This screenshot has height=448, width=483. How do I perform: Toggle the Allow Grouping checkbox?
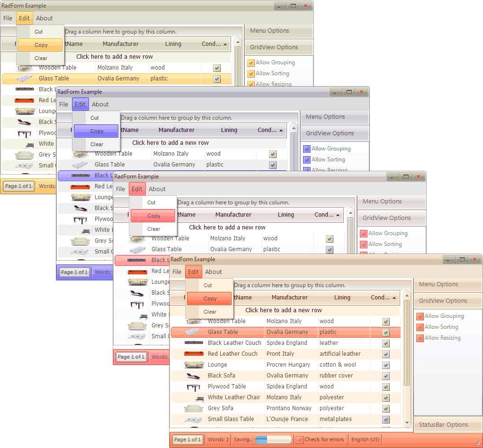pos(419,316)
